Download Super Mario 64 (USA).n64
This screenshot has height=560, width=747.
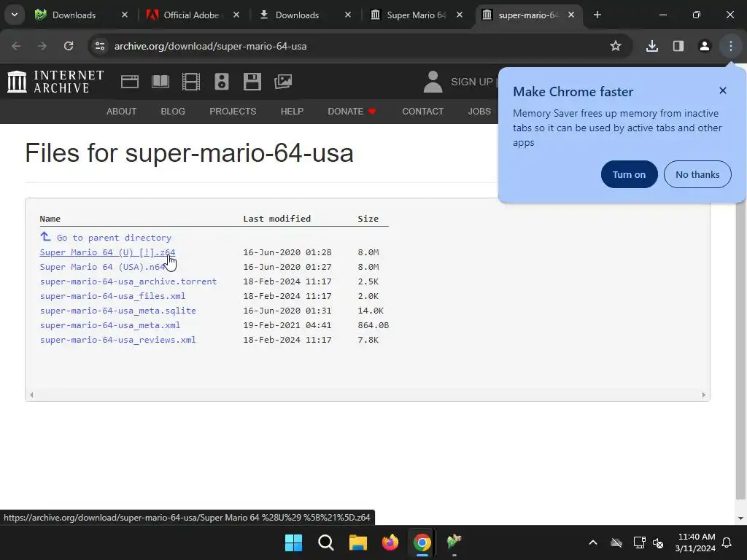point(102,267)
